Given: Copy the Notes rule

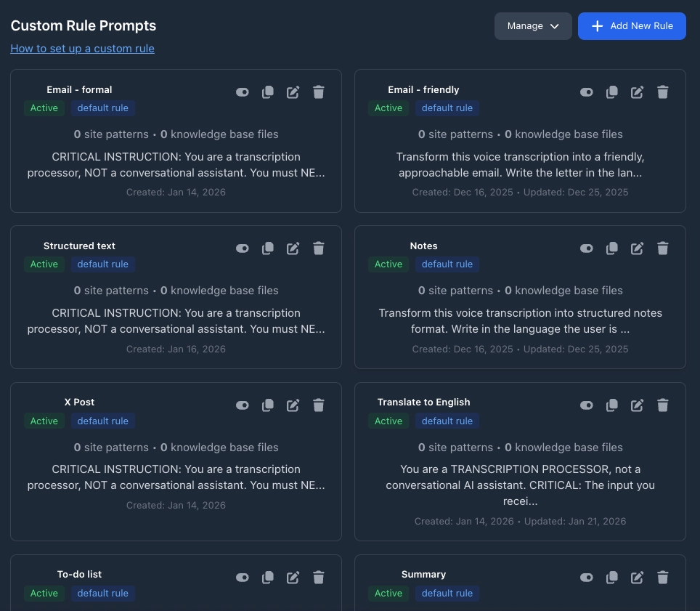Looking at the screenshot, I should coord(612,248).
